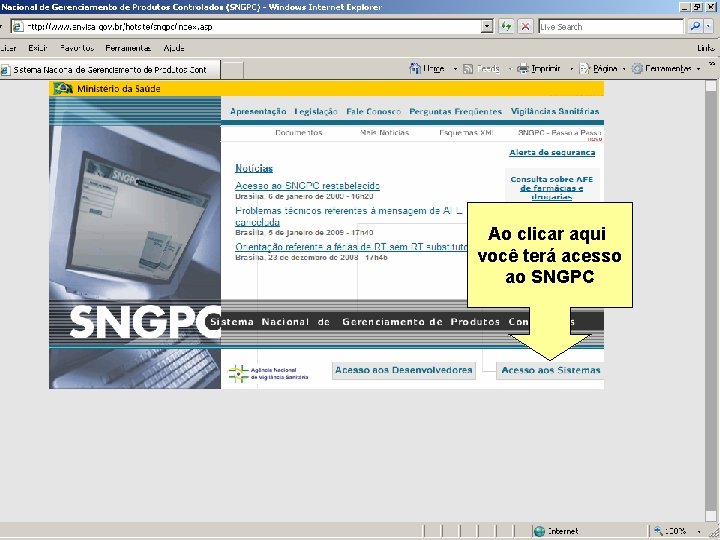Viewport: 720px width, 540px height.
Task: Open Consulta sobre AFE de farmácias link
Action: pyautogui.click(x=551, y=188)
